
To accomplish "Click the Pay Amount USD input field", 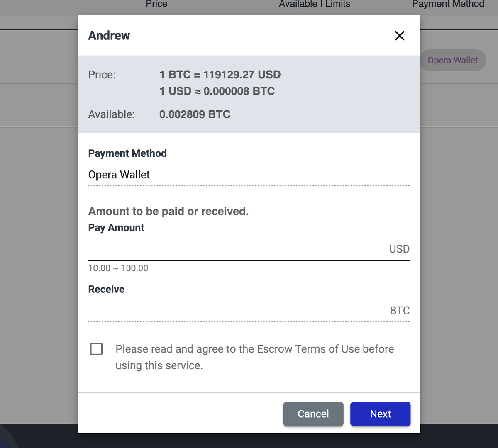I will 237,249.
